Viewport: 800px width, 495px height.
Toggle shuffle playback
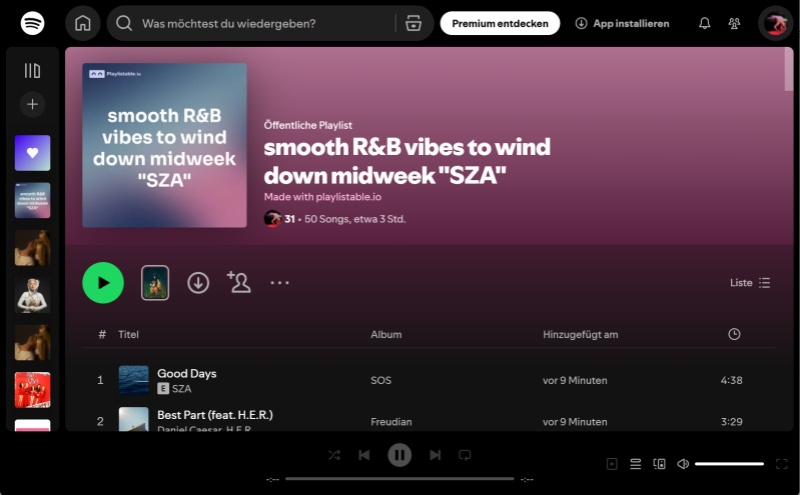pyautogui.click(x=334, y=455)
